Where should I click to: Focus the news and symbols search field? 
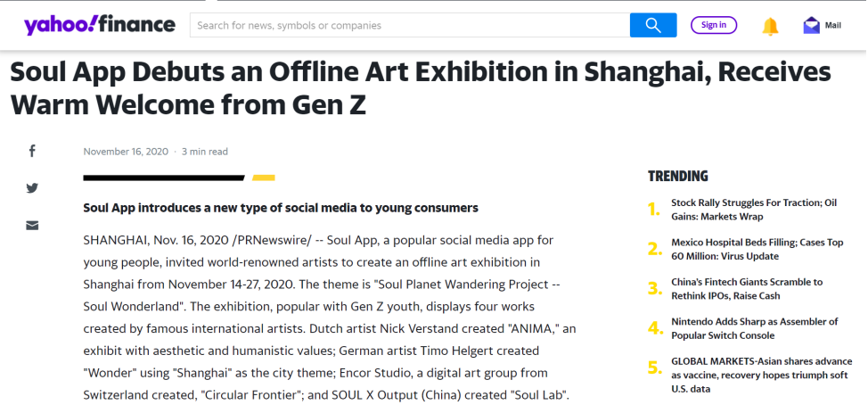tap(410, 25)
